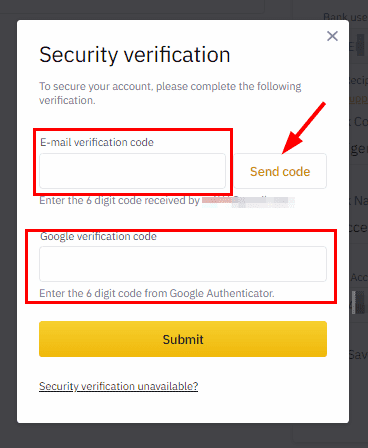Screen dimensions: 368x448
Task: Focus the Google verification code input
Action: point(183,264)
